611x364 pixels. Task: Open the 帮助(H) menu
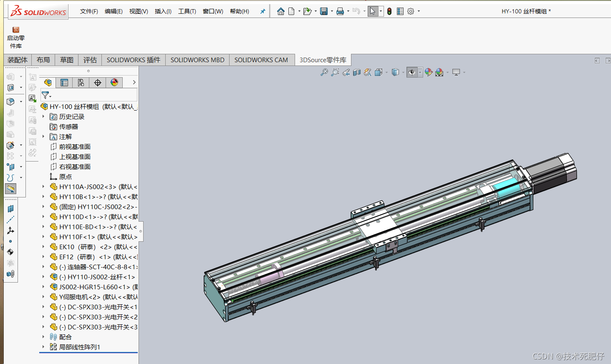pos(240,11)
